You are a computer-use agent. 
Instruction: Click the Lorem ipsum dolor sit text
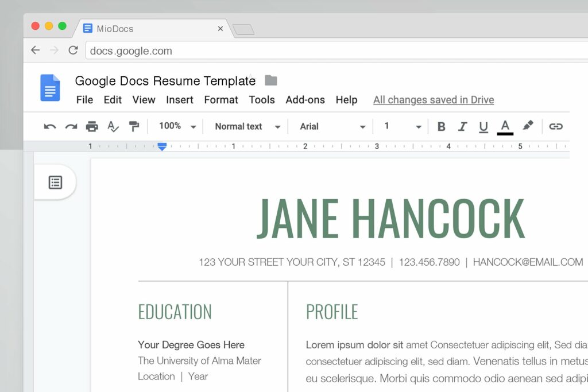pos(354,345)
